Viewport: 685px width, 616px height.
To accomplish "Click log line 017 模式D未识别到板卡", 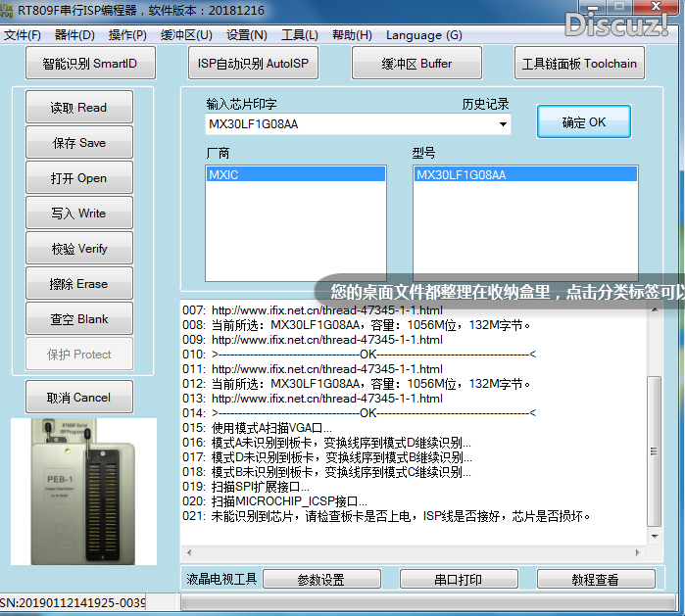I will pos(342,457).
